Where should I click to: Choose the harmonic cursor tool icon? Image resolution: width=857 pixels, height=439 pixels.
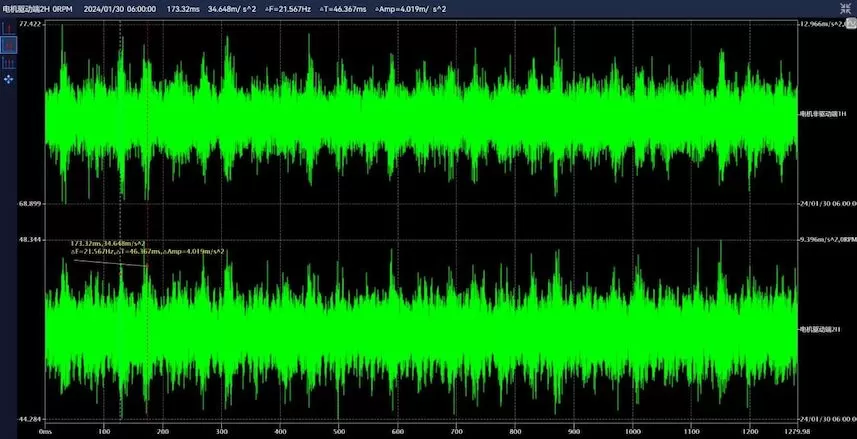click(10, 61)
